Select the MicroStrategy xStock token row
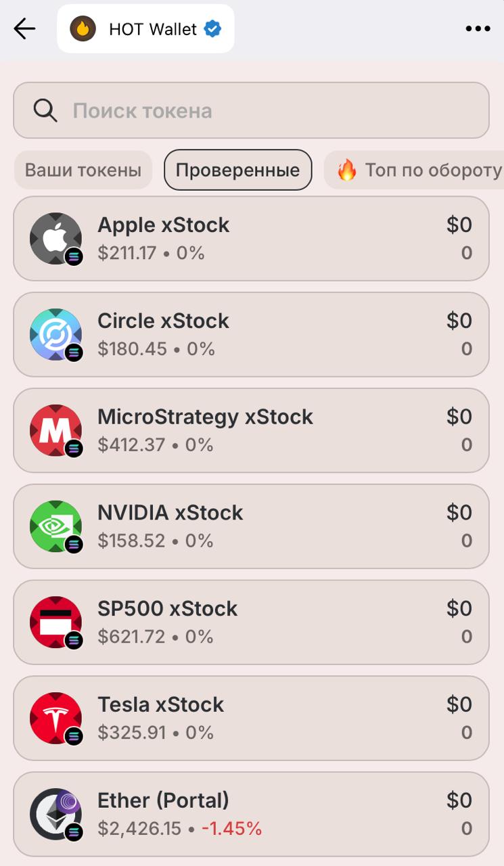 (x=251, y=430)
